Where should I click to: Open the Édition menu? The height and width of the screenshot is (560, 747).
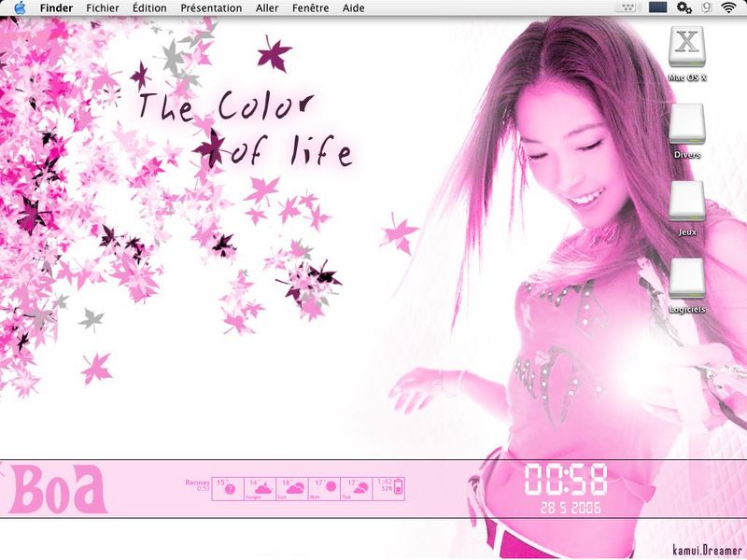pyautogui.click(x=149, y=8)
